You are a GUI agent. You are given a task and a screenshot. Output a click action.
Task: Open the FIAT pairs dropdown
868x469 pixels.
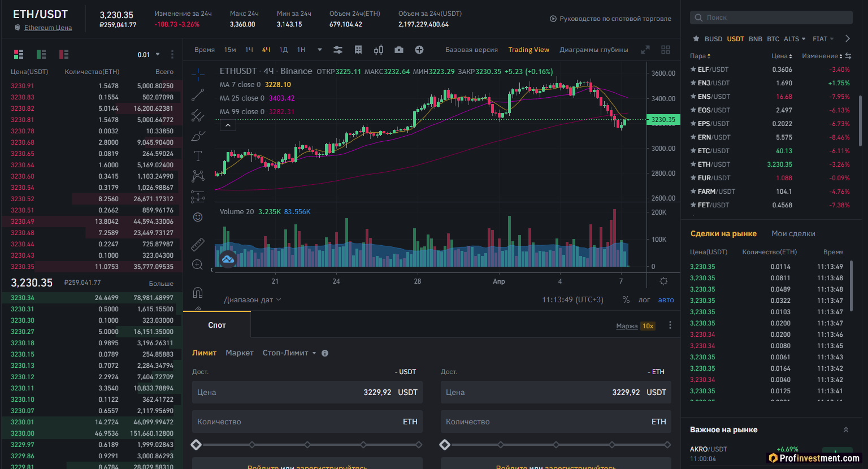[823, 38]
